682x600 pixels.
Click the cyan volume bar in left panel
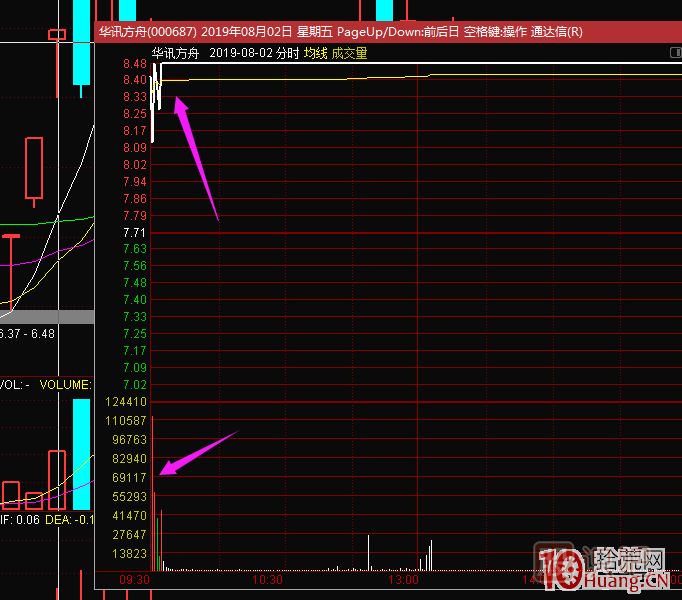(x=81, y=455)
